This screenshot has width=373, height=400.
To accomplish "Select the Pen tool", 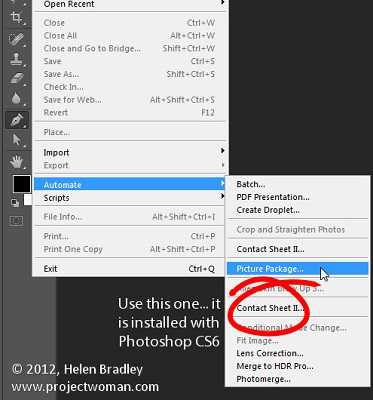I will [17, 120].
